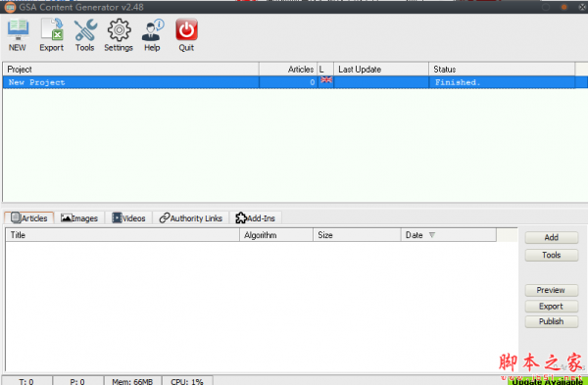Image resolution: width=588 pixels, height=385 pixels.
Task: Switch to the Videos tab
Action: (x=128, y=218)
